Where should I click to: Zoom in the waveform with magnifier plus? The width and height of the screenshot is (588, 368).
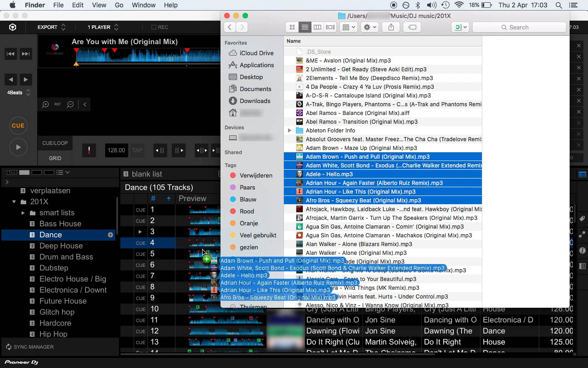tap(45, 104)
